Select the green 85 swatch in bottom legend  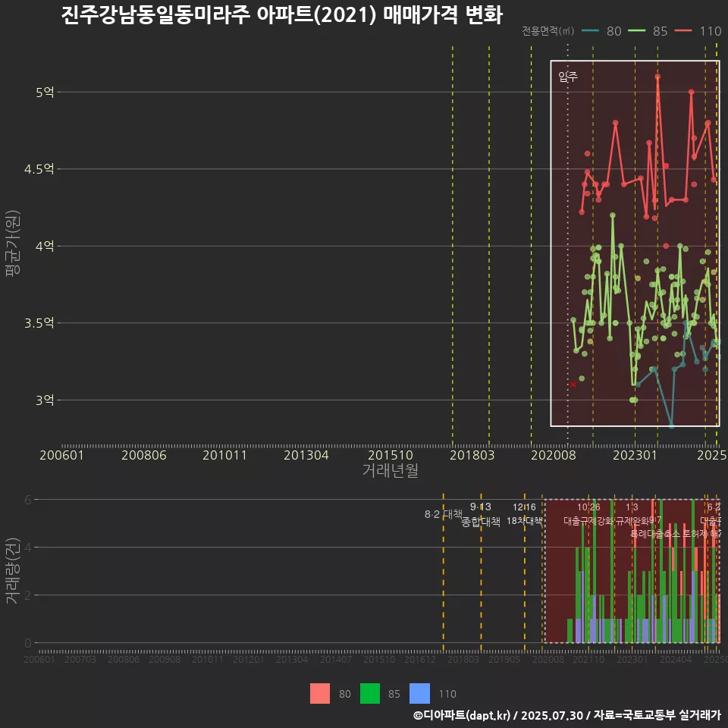pyautogui.click(x=370, y=694)
